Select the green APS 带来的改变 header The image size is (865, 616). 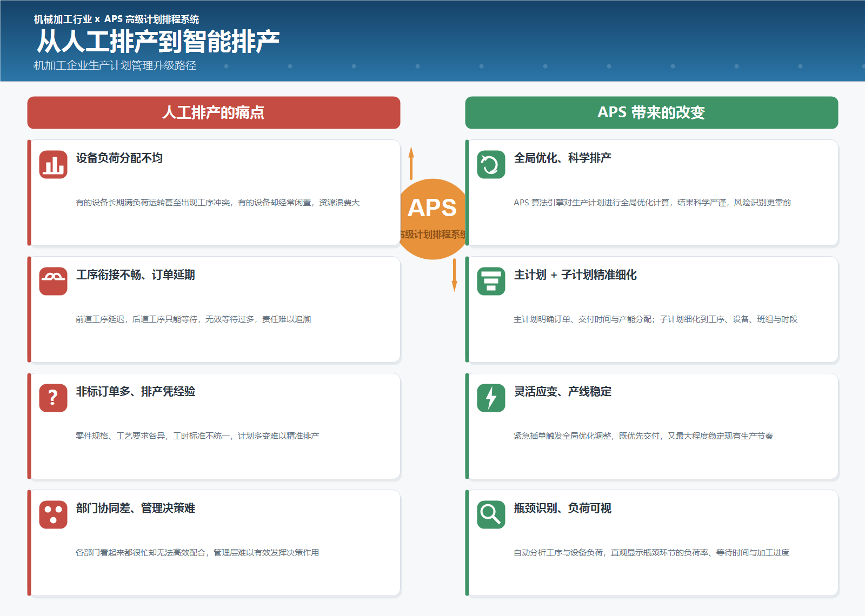[651, 112]
